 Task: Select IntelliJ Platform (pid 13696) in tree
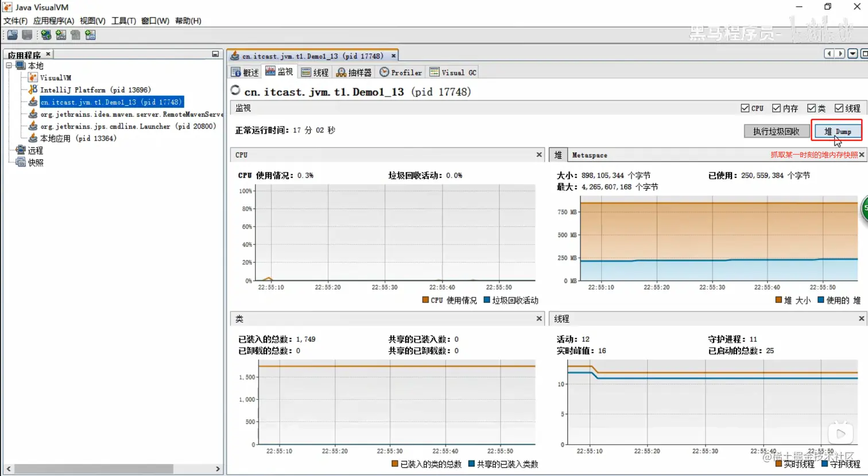pos(95,89)
